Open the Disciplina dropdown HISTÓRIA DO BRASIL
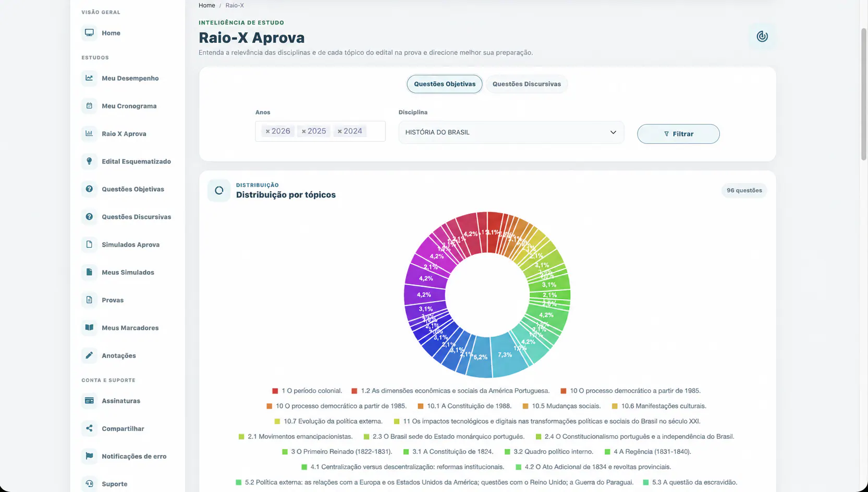This screenshot has height=492, width=868. click(511, 132)
